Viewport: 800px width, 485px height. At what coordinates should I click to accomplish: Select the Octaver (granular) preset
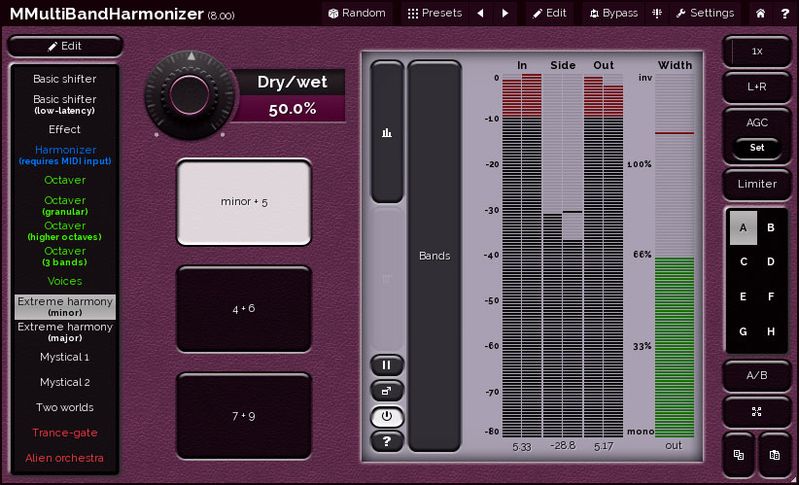point(66,205)
